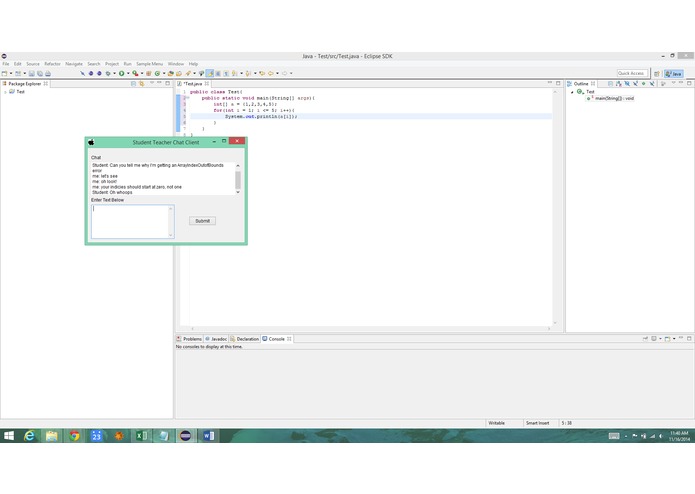This screenshot has width=695, height=494.
Task: Click the Last Edit Location icon
Action: pos(262,74)
